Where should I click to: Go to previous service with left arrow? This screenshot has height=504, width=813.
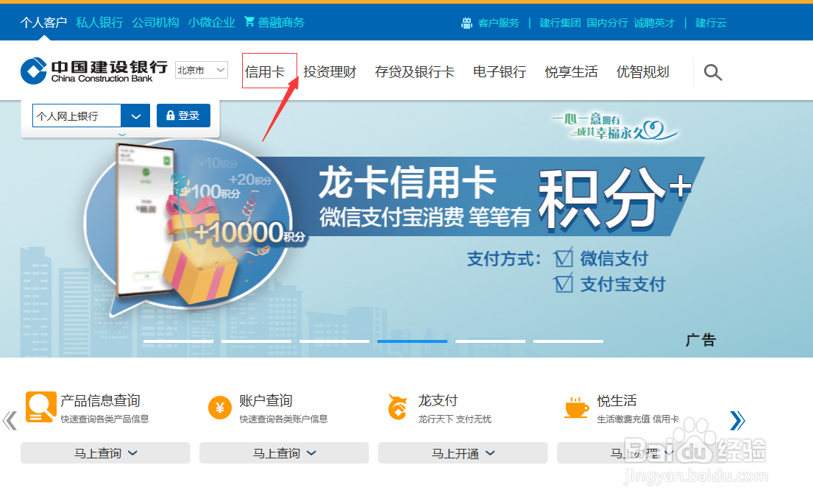pyautogui.click(x=10, y=421)
